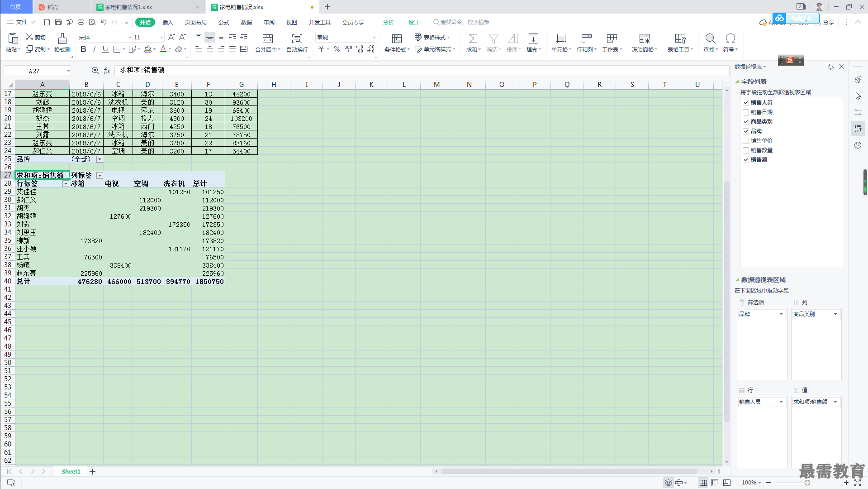Open the 公式 ribbon tab
This screenshot has height=489, width=868.
(224, 22)
